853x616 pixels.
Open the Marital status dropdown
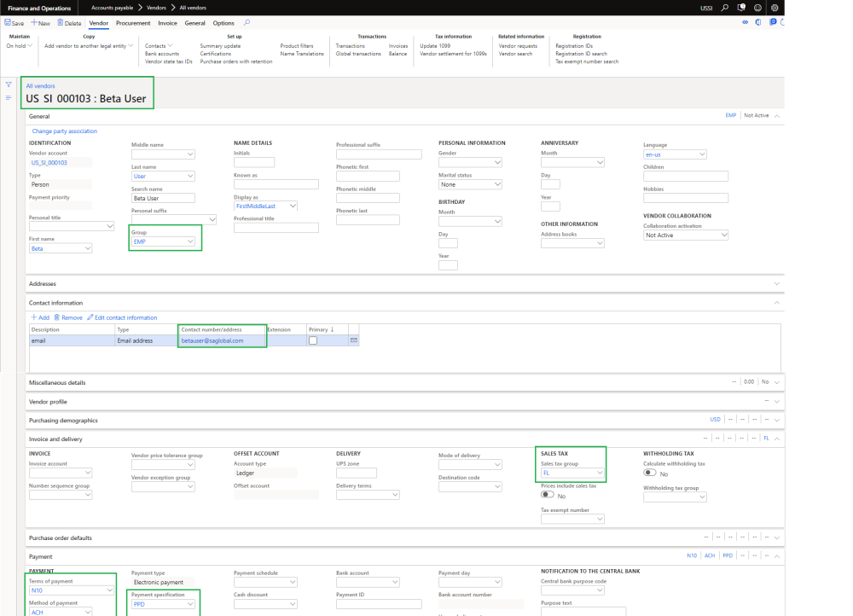pos(497,184)
